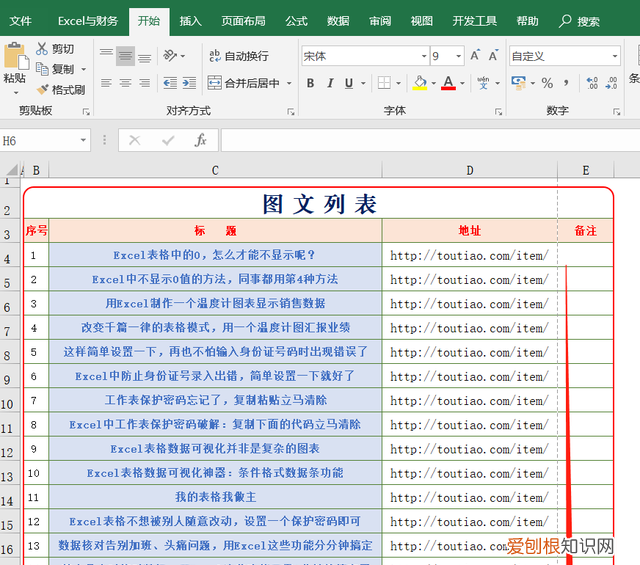The image size is (640, 565).
Task: Click the Name Box showing H6
Action: coord(44,141)
